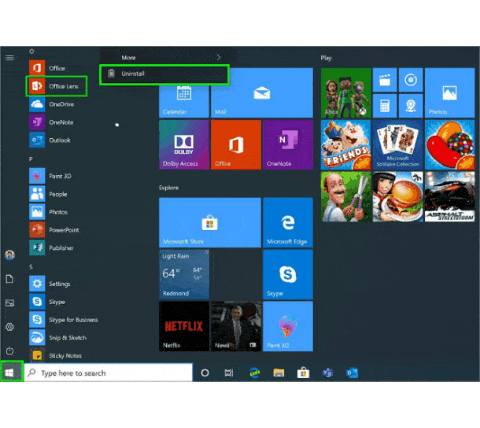Open the News tile

coord(236,326)
